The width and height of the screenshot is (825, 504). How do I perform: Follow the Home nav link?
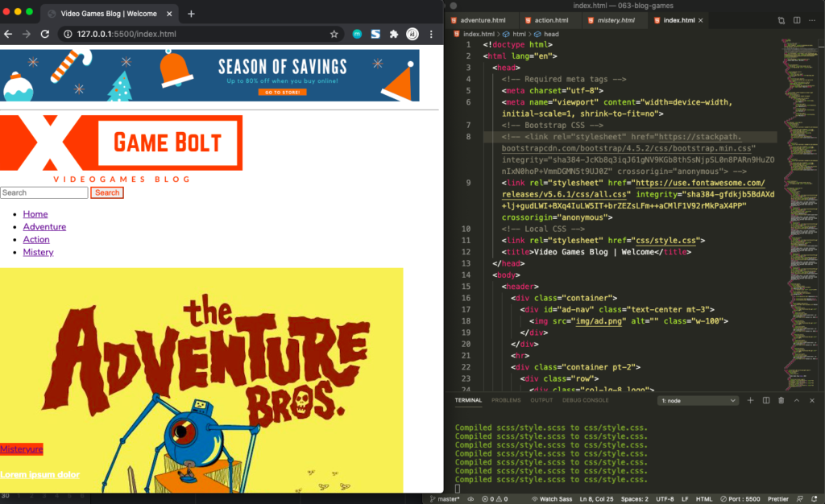click(x=35, y=214)
